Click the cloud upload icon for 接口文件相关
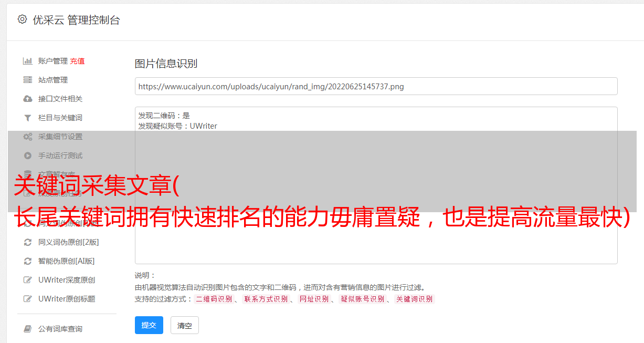 (x=28, y=99)
